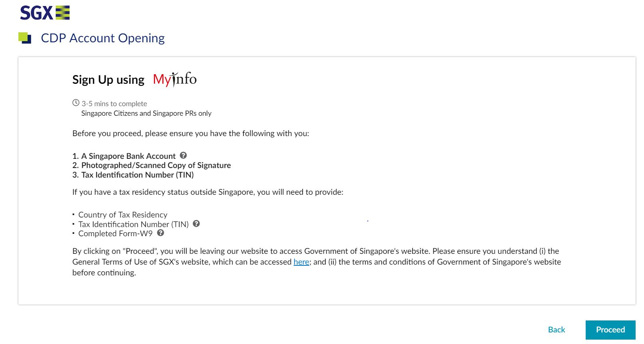644x344 pixels.
Task: Click the Myinfo logo
Action: 175,79
